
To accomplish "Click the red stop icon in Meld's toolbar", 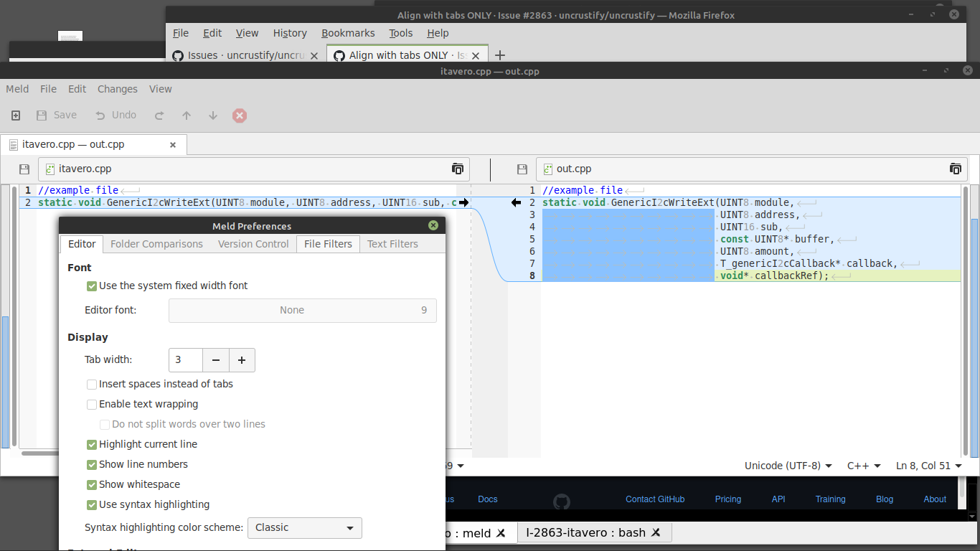I will tap(240, 115).
